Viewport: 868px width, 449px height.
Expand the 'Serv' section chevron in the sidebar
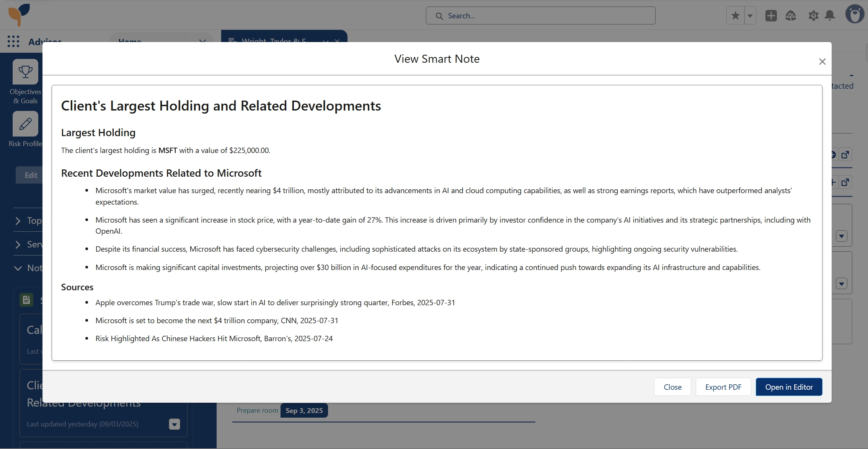point(18,244)
